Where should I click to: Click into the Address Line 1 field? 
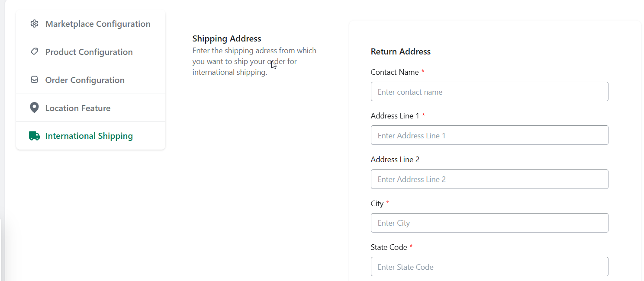pyautogui.click(x=489, y=135)
